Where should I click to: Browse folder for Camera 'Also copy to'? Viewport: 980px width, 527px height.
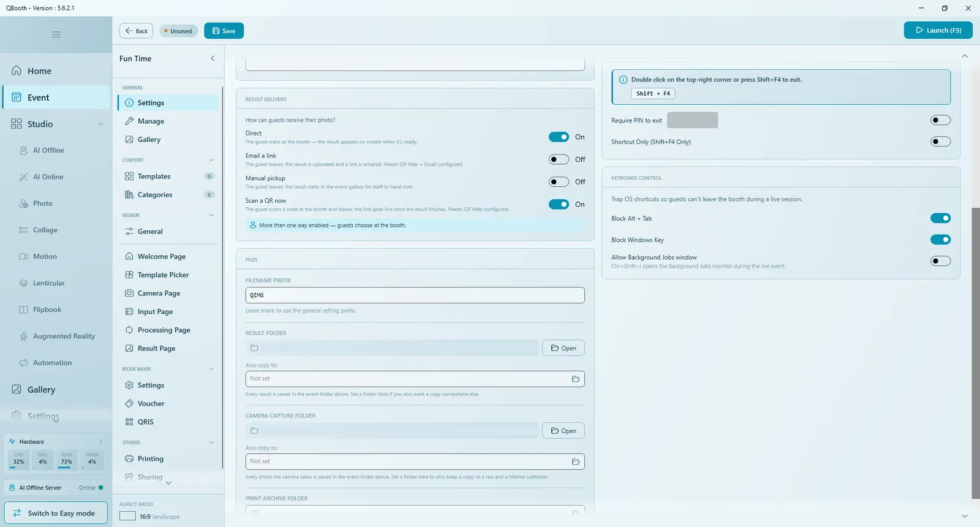coord(575,461)
